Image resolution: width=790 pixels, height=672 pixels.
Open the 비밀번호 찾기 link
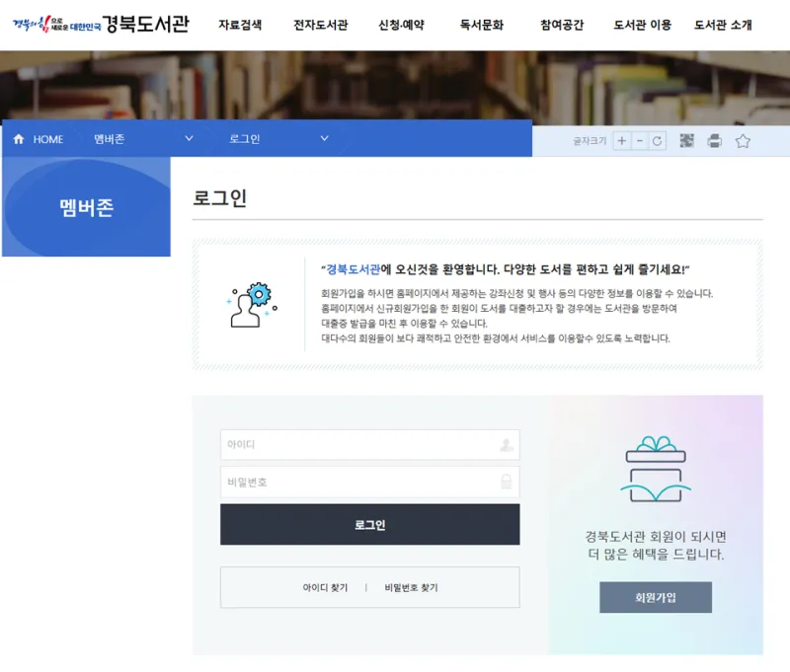click(411, 587)
